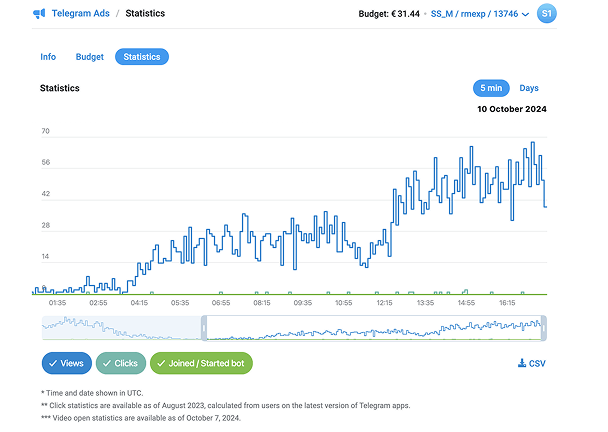Viewport: 608px width, 432px height.
Task: Click the unselected left area of overview chart
Action: (x=120, y=328)
